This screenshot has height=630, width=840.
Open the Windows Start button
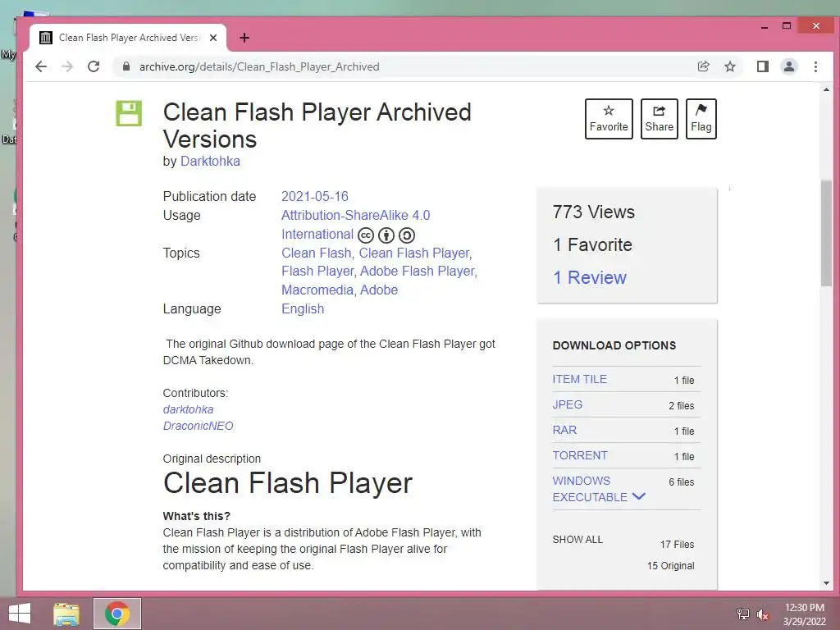click(x=20, y=614)
